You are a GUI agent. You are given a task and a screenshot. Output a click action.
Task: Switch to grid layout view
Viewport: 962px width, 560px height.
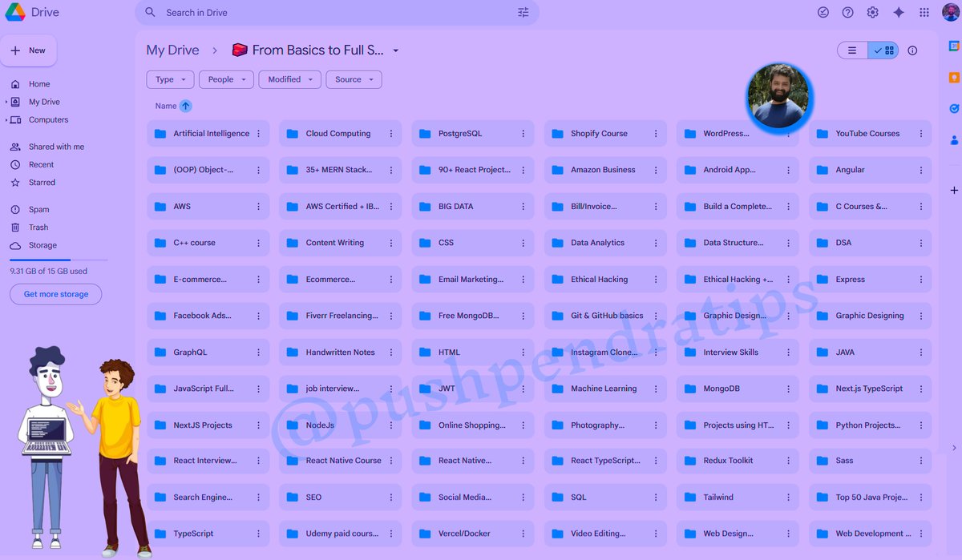pos(883,50)
